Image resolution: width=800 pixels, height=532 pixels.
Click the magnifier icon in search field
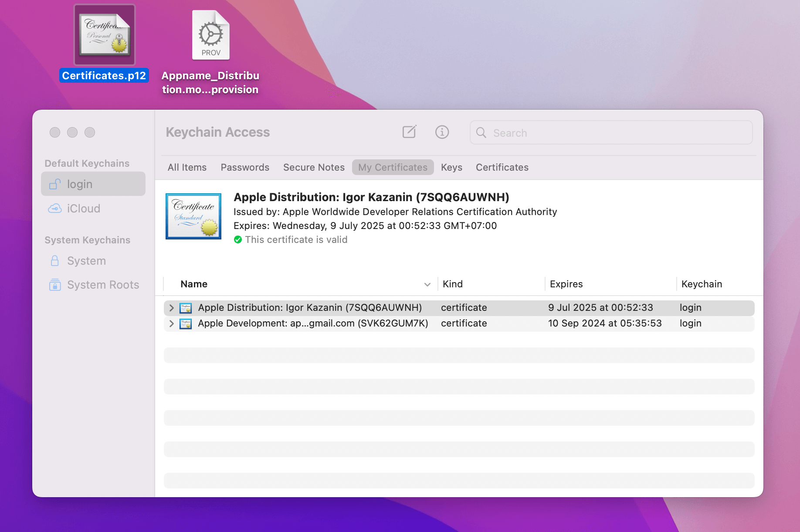[481, 133]
